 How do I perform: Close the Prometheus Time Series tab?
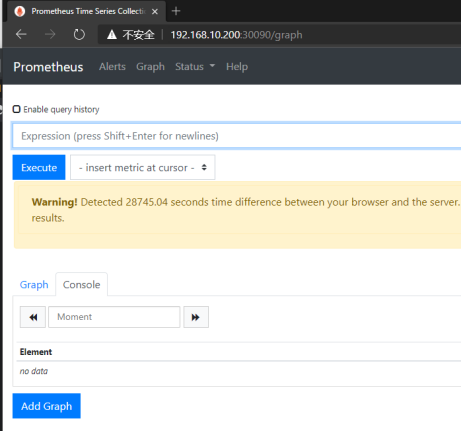click(x=155, y=12)
